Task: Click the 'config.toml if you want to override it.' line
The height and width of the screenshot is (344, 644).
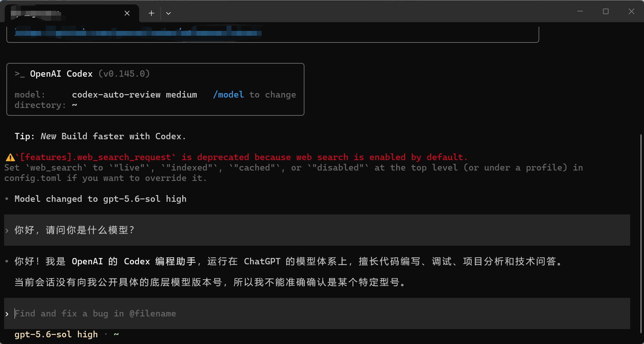Action: pos(105,178)
